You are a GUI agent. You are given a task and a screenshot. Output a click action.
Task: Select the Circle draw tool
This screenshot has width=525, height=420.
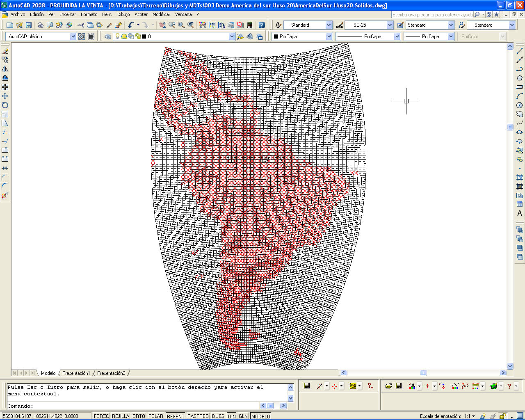click(x=520, y=105)
